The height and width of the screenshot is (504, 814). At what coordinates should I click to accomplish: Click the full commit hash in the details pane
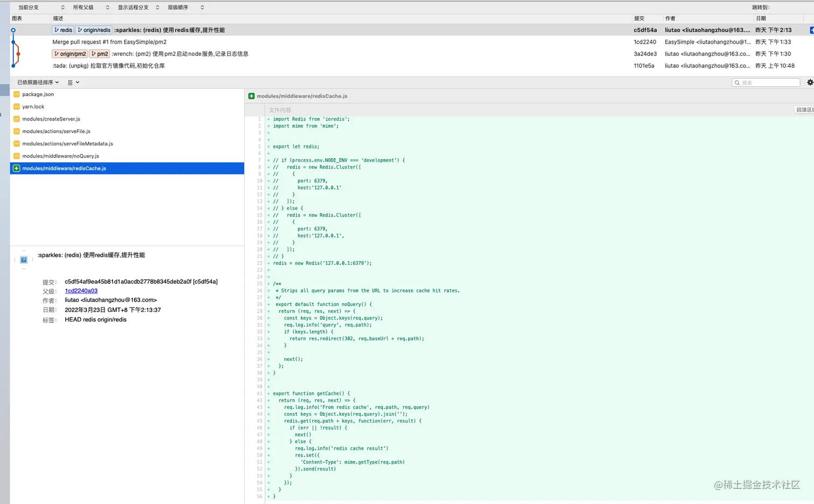pos(141,282)
